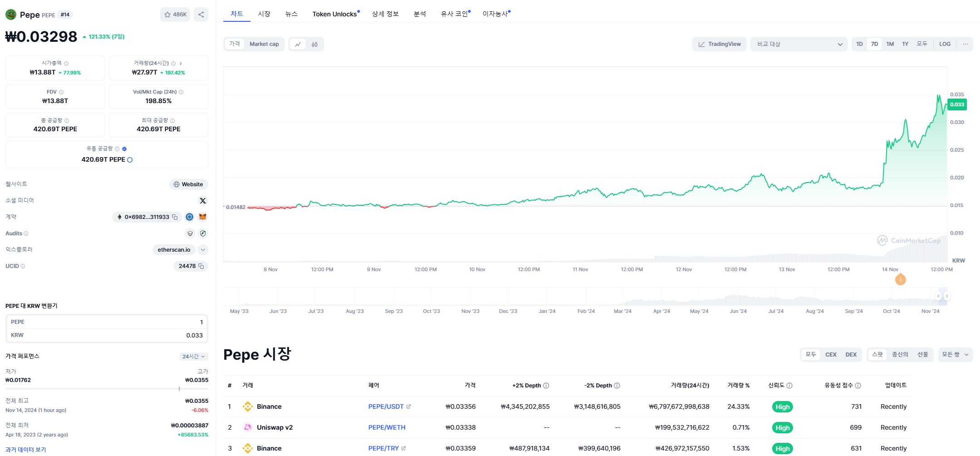Click the Pepe coin logo icon

point(11,15)
